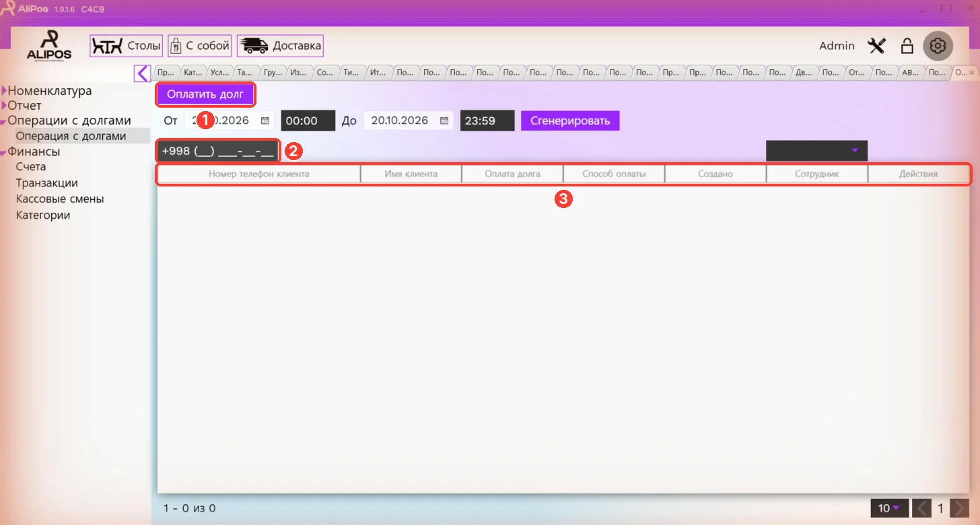Switch to the Ит... tab
Viewport: 980px width, 525px height.
click(378, 72)
